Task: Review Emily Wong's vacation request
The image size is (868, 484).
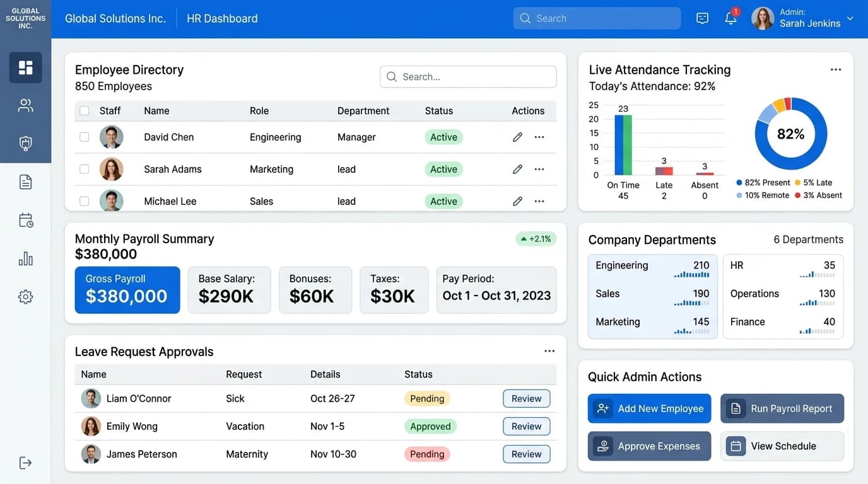Action: click(527, 427)
